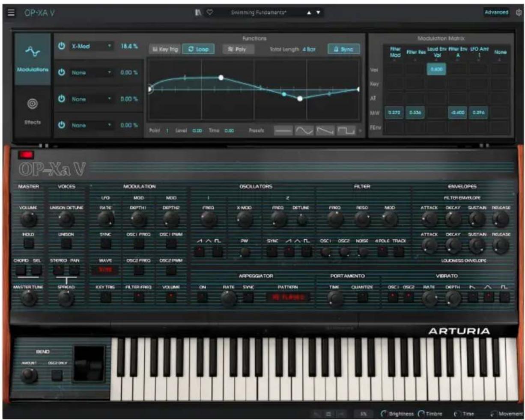
Task: Click the Timbre macro knob
Action: pyautogui.click(x=421, y=414)
